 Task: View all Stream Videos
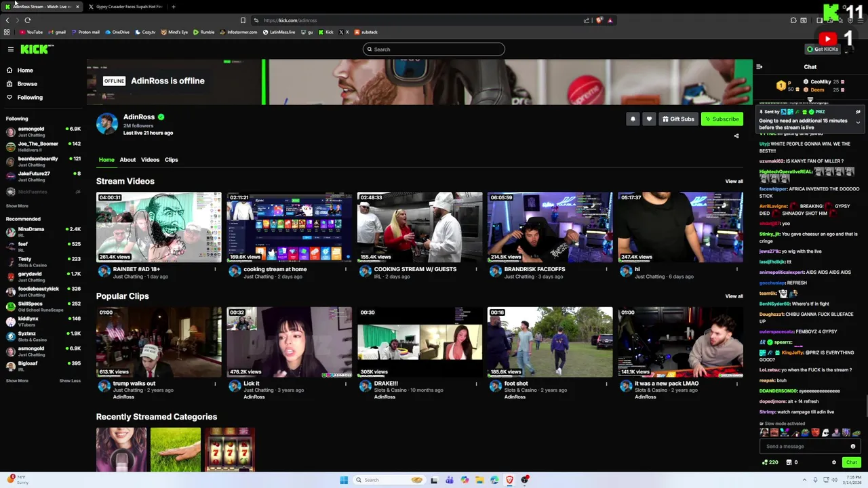point(734,182)
